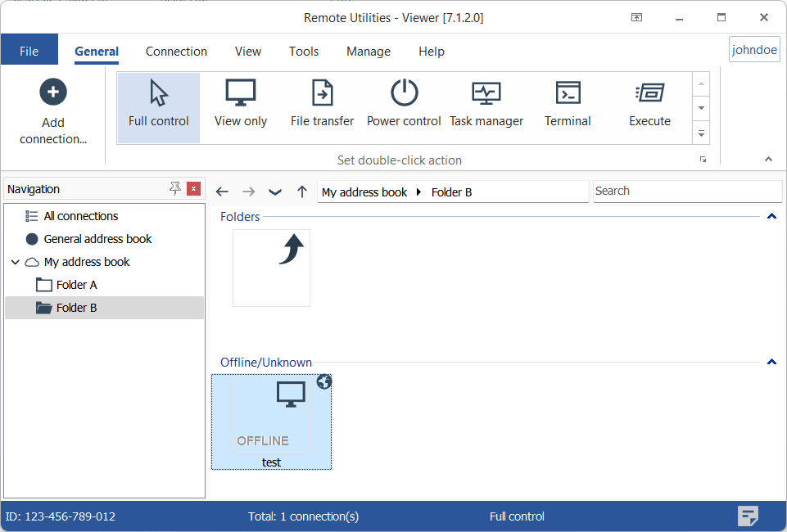The image size is (787, 532).
Task: Collapse the My address book tree node
Action: click(x=16, y=262)
